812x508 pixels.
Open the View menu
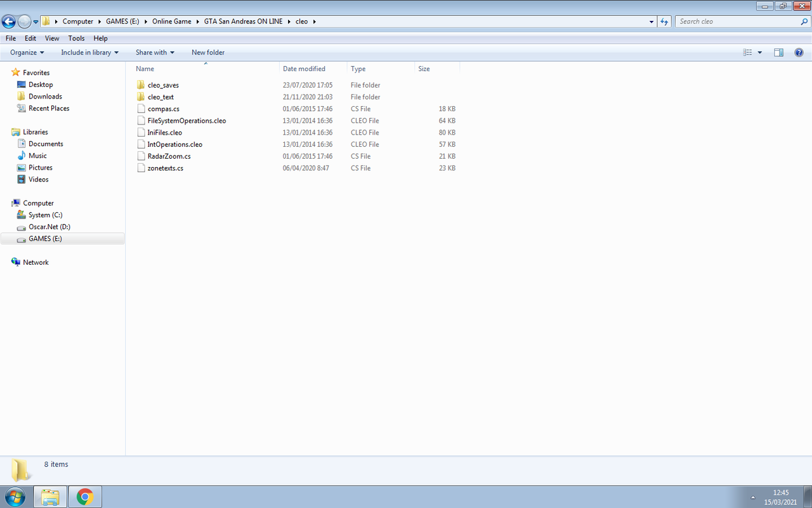[x=52, y=38]
